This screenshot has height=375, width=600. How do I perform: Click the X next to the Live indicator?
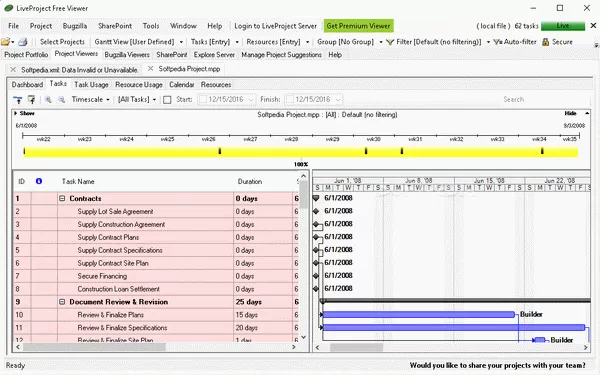click(x=593, y=26)
